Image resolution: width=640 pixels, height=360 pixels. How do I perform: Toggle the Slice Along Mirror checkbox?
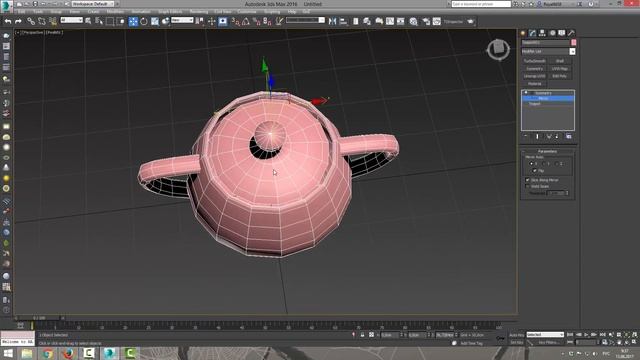pos(527,180)
